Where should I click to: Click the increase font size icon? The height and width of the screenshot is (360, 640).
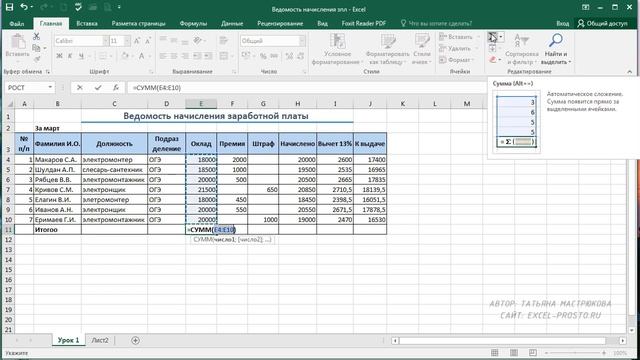click(138, 41)
